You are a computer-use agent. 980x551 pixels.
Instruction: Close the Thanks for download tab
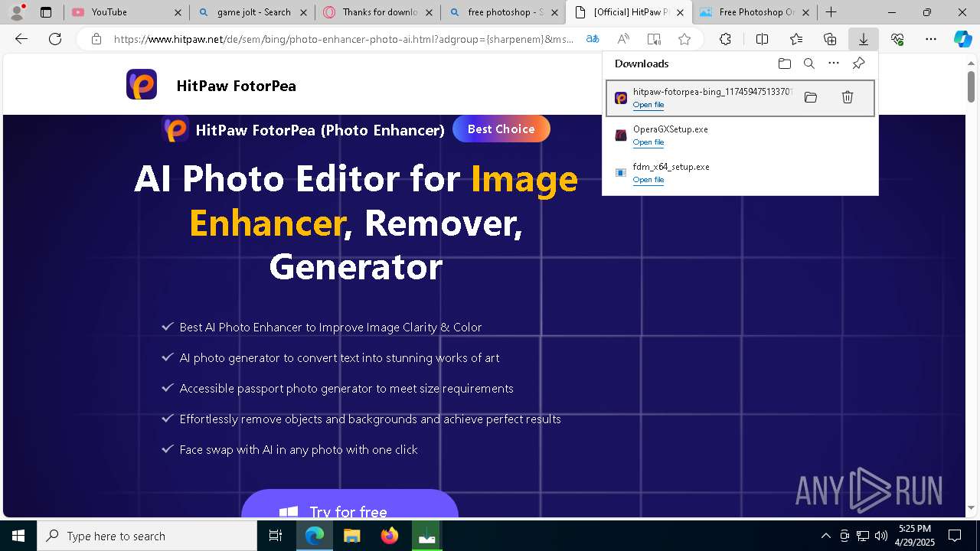430,12
